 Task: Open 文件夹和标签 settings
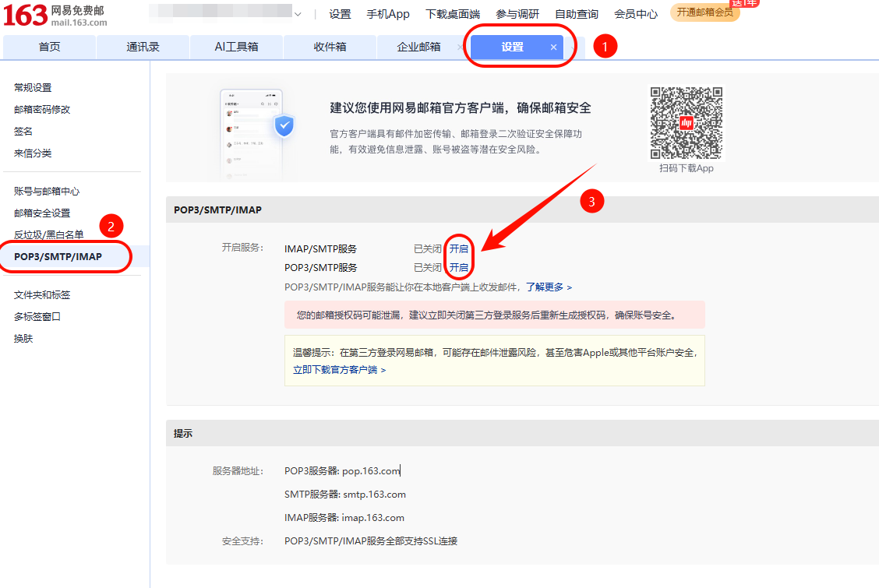tap(42, 294)
